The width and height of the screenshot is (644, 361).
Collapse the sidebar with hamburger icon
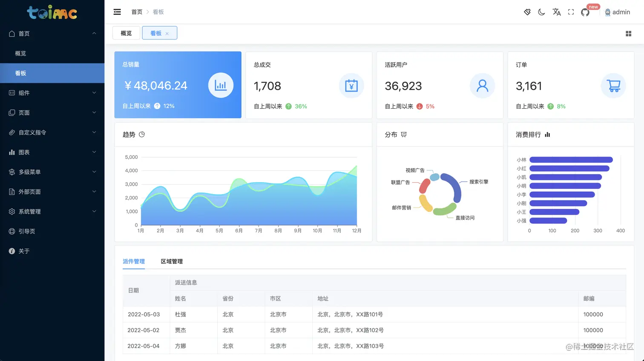[x=117, y=12]
